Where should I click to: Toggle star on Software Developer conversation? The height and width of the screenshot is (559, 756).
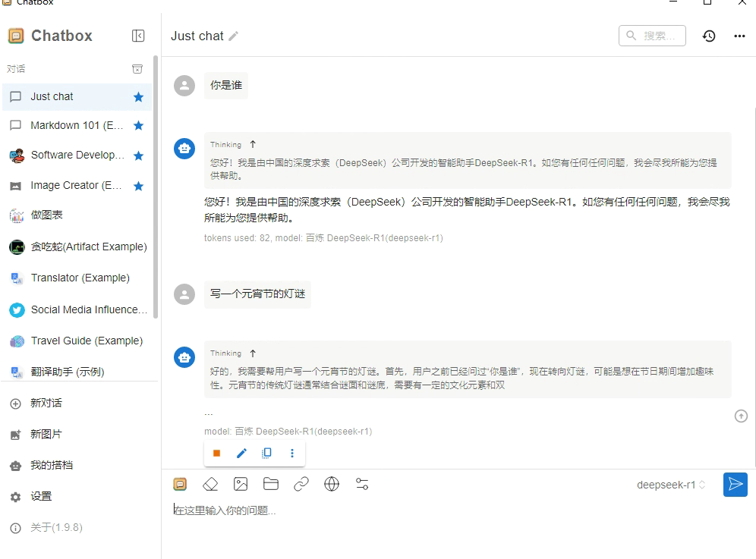tap(138, 155)
